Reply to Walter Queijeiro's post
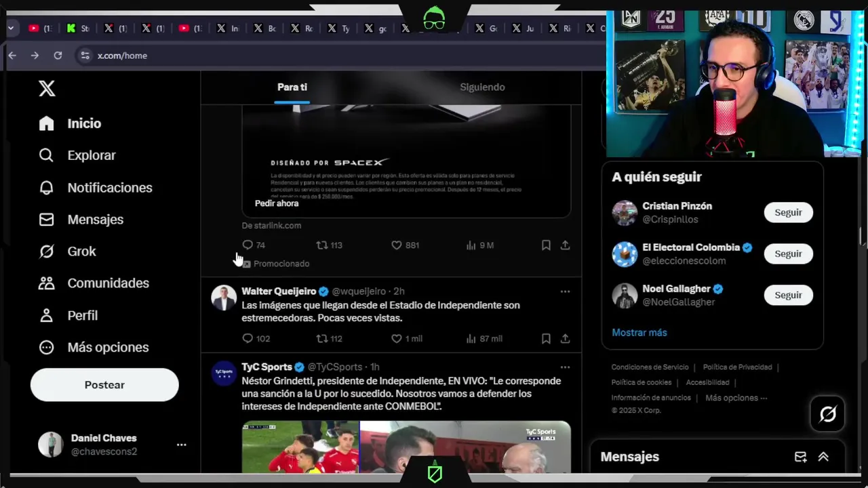 (x=256, y=339)
